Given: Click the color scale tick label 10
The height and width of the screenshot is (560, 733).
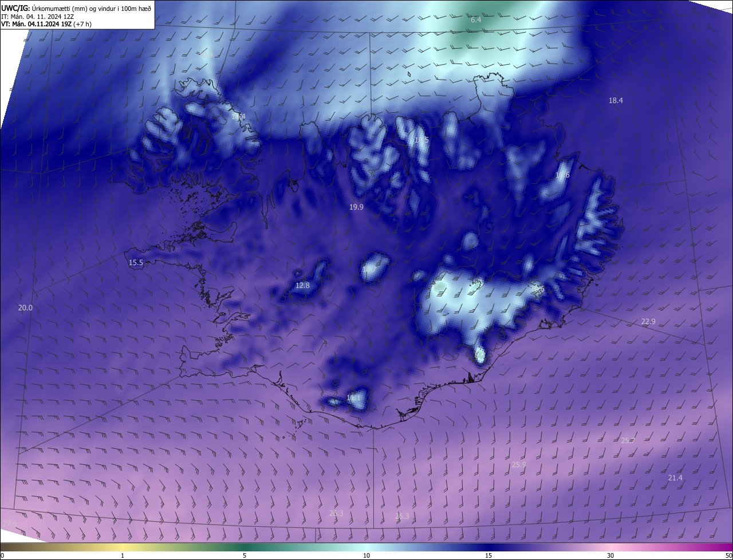Looking at the screenshot, I should point(366,555).
